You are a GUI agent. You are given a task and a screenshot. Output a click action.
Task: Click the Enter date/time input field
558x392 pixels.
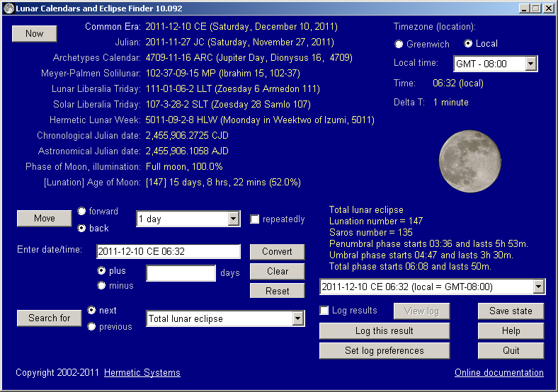click(x=169, y=251)
